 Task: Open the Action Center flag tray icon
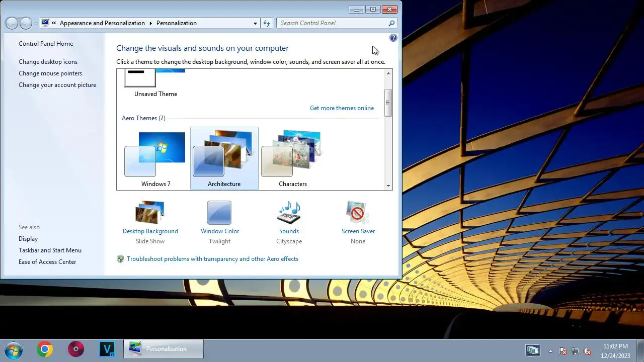point(563,351)
